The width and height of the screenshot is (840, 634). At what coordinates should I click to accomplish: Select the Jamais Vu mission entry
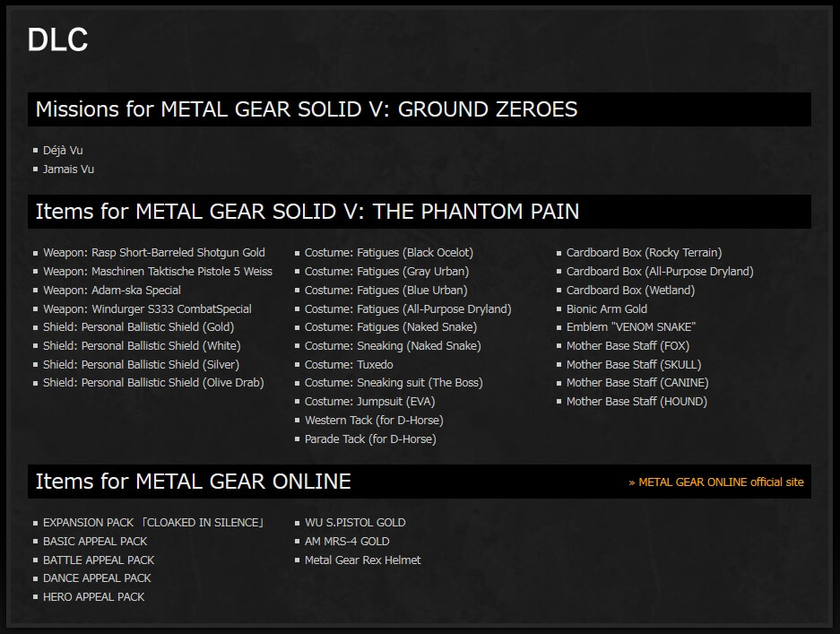click(x=68, y=169)
